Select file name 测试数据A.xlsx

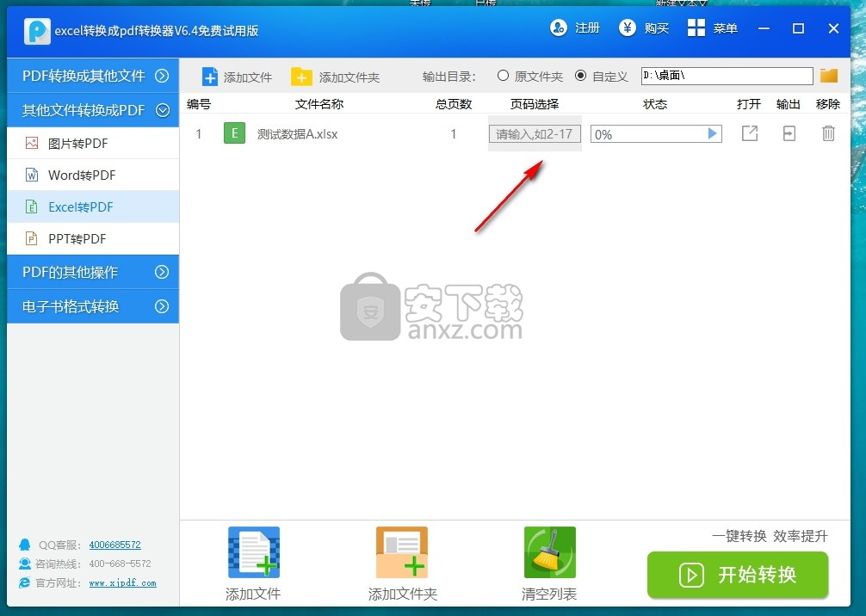coord(297,134)
